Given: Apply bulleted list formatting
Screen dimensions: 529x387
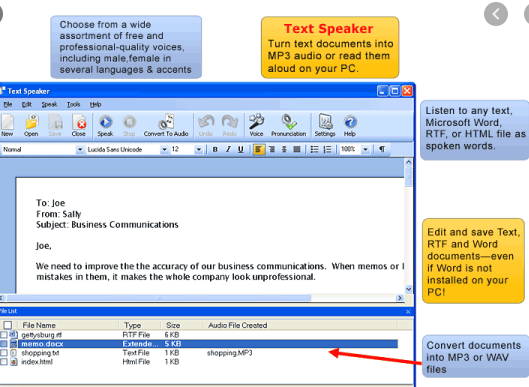Looking at the screenshot, I should (x=314, y=149).
